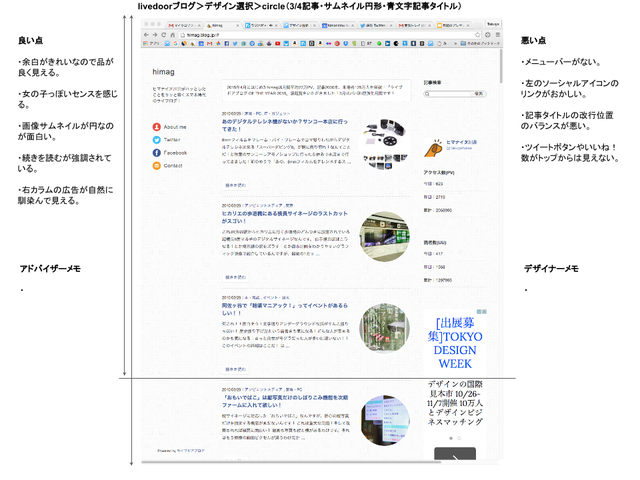Open the TOKYO DESIGN WEEK advertisement
The image size is (640, 480).
pos(455,343)
